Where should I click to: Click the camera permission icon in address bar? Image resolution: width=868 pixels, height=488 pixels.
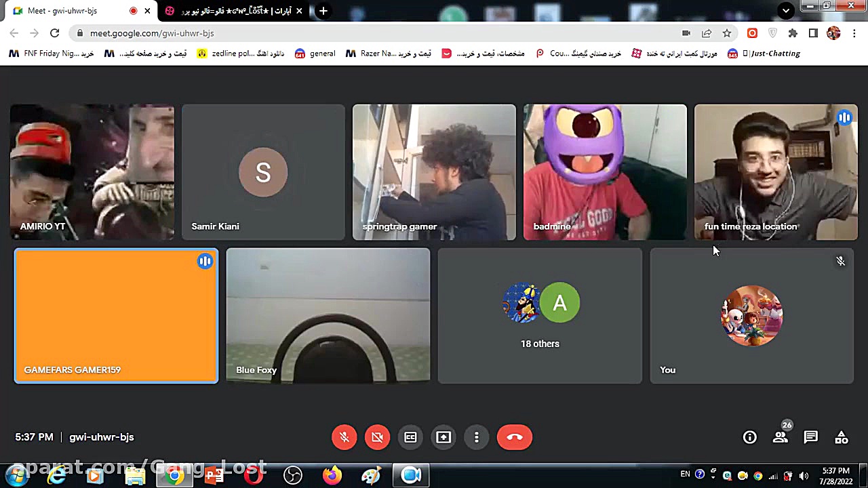[686, 33]
